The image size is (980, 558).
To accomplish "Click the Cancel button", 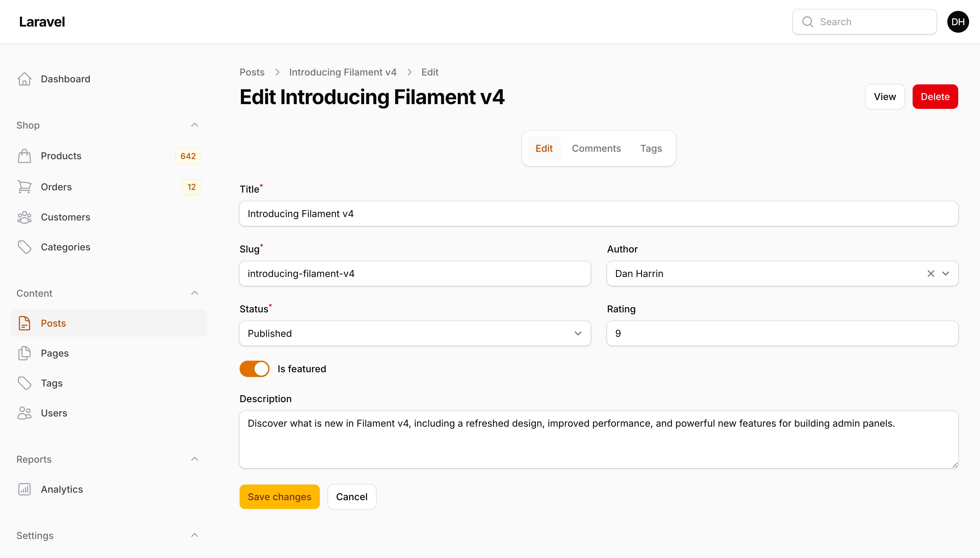I will (x=352, y=497).
